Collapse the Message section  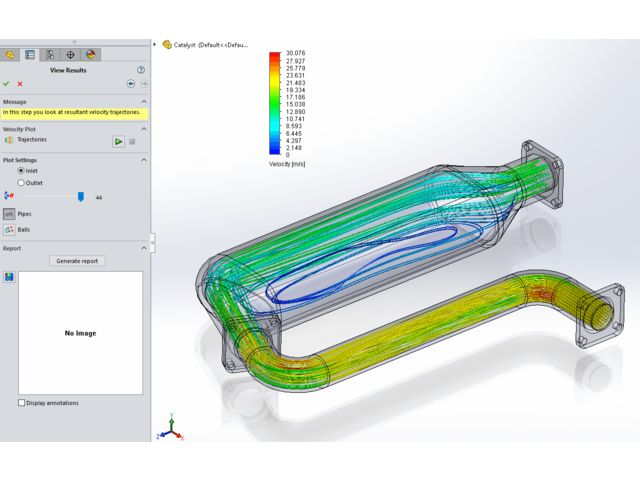143,101
